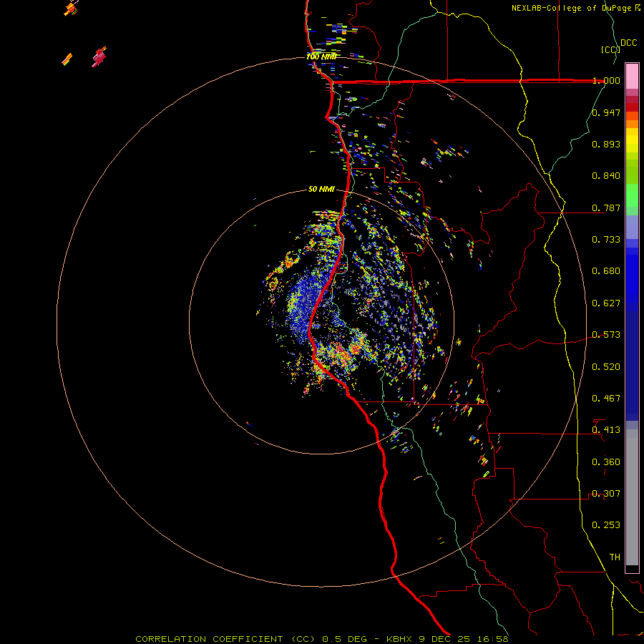The width and height of the screenshot is (644, 644).
Task: Click the 100 NMI range ring label
Action: (x=321, y=57)
